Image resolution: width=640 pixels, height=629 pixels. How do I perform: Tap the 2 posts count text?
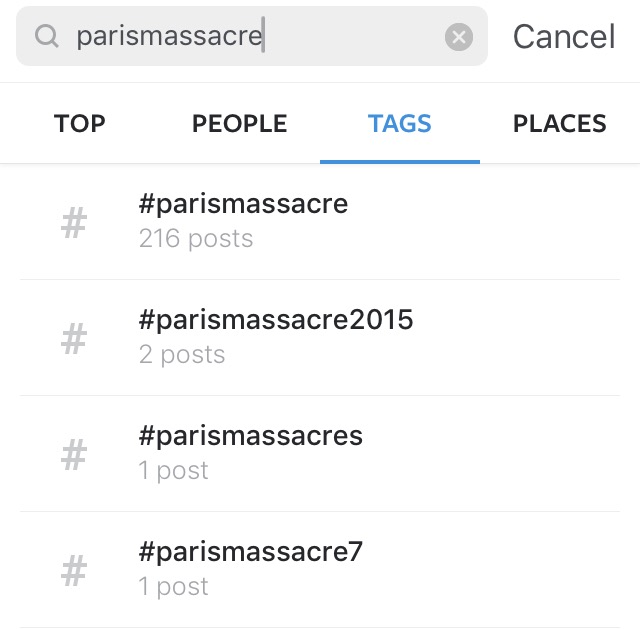(182, 355)
